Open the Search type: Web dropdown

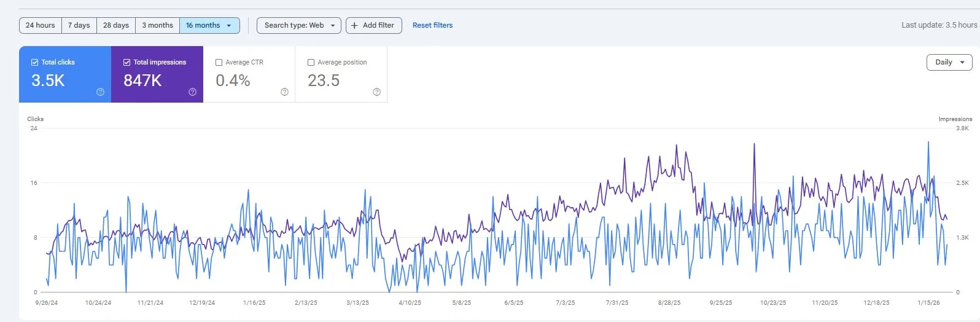coord(299,25)
